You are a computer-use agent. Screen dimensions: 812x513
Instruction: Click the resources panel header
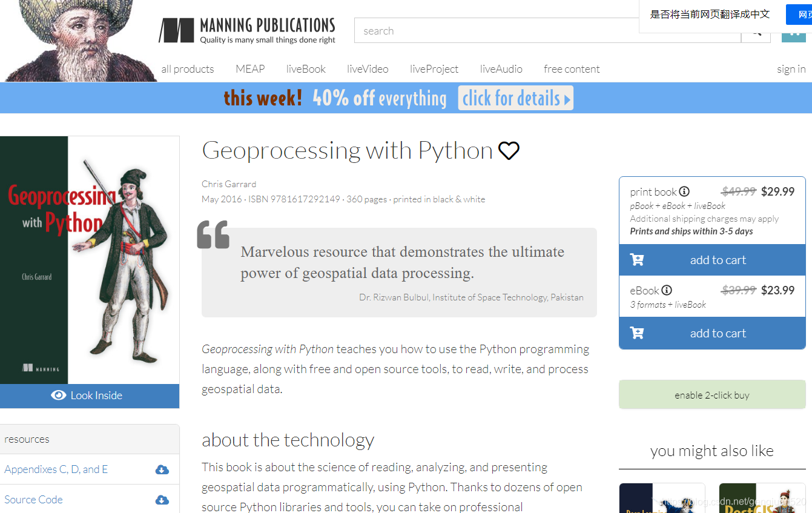(x=90, y=439)
